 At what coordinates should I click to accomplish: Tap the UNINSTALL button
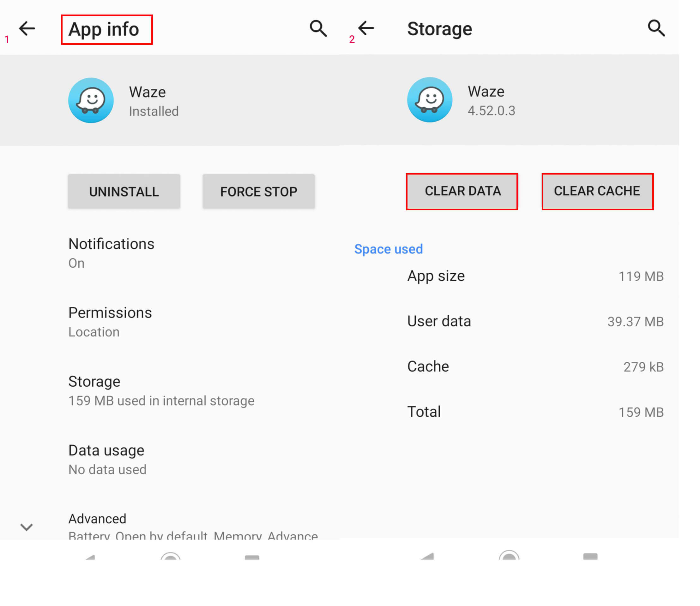click(x=124, y=191)
